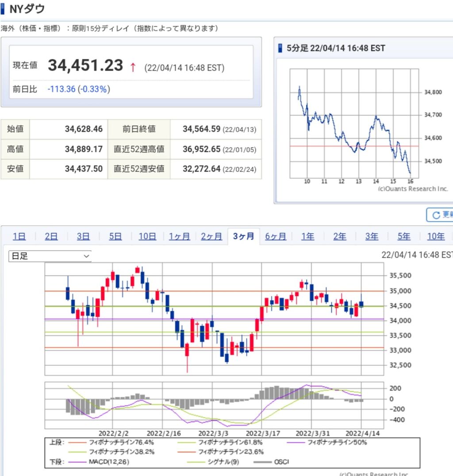Switch to the 6ヶ月 chart tab
453x476 pixels.
[276, 236]
